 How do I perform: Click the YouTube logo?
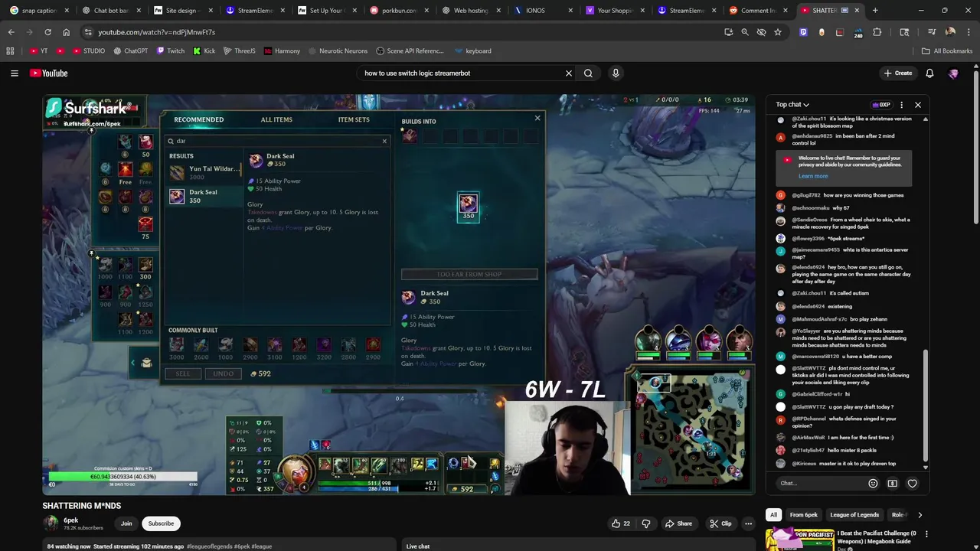tap(49, 73)
